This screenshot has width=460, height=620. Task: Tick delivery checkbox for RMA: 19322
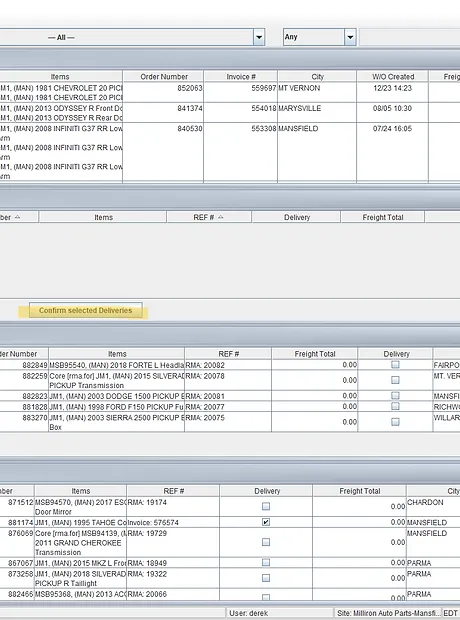(266, 578)
